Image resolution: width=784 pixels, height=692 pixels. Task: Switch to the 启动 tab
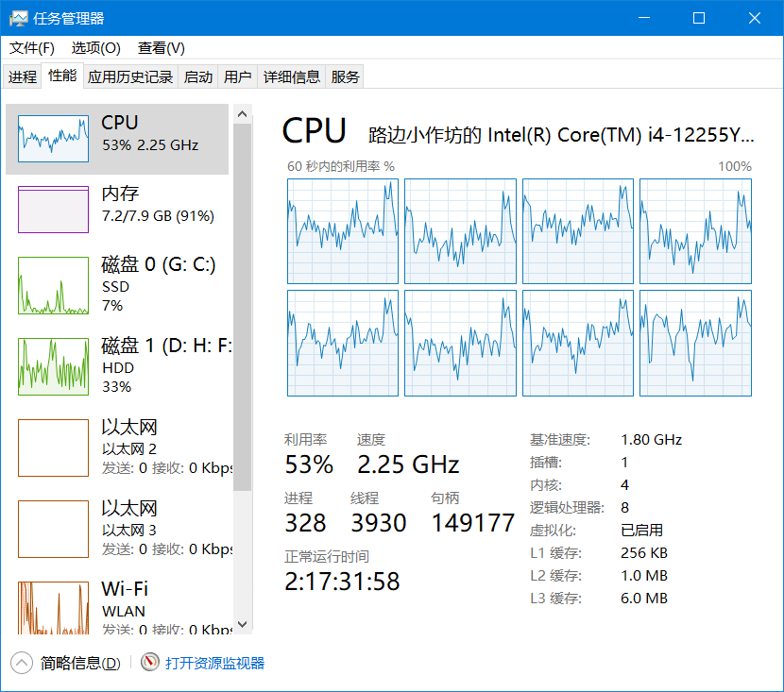click(x=198, y=76)
